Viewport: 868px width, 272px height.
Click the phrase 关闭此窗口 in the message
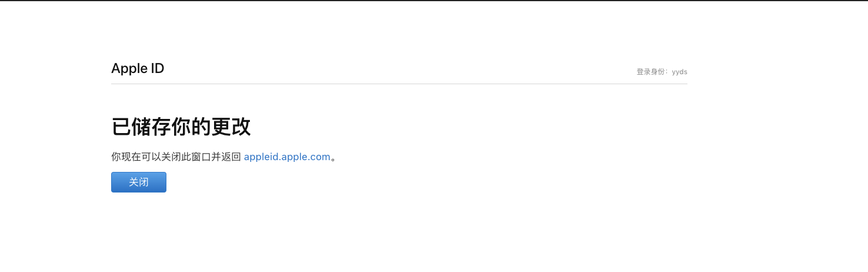point(186,157)
